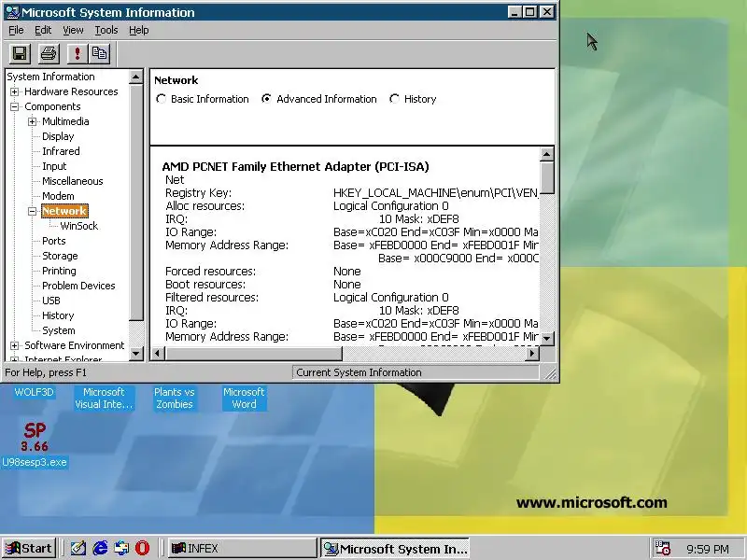Expand the Multimedia tree node
The image size is (747, 560).
click(x=32, y=122)
